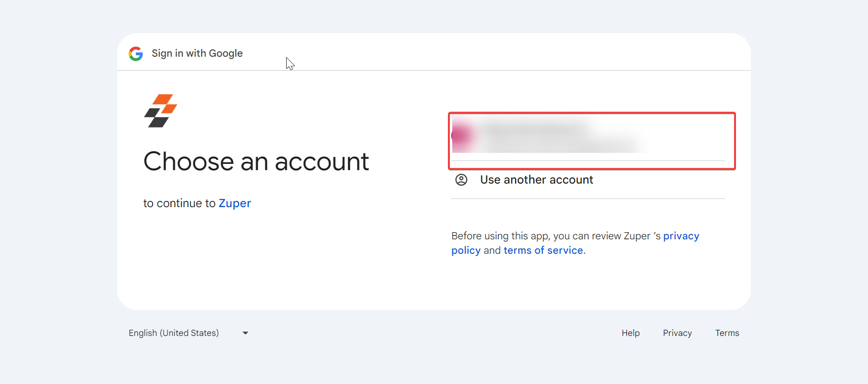Click the Zuper app logo
The image size is (868, 384).
[160, 111]
